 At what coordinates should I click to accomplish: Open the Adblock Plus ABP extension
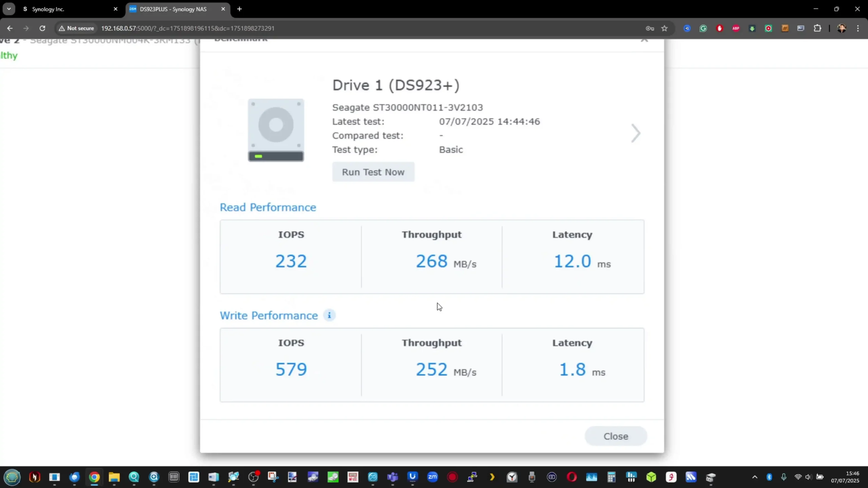736,28
